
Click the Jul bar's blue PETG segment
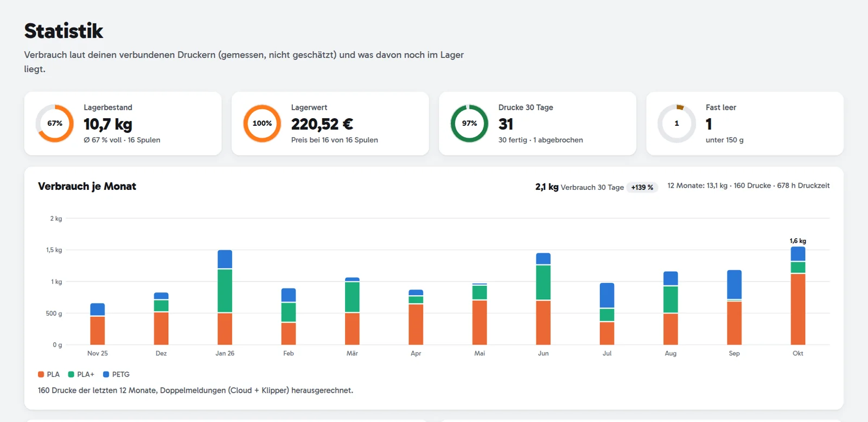click(607, 296)
